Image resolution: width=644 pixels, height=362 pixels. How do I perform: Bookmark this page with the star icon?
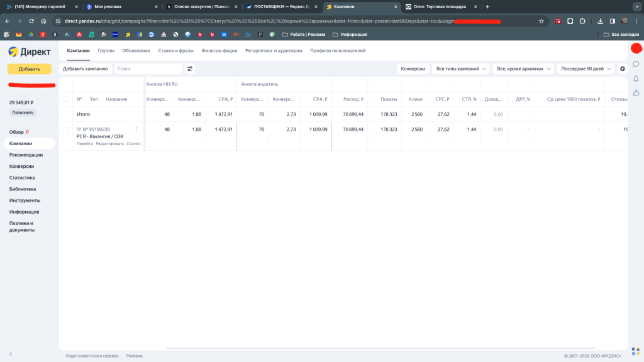coord(541,21)
